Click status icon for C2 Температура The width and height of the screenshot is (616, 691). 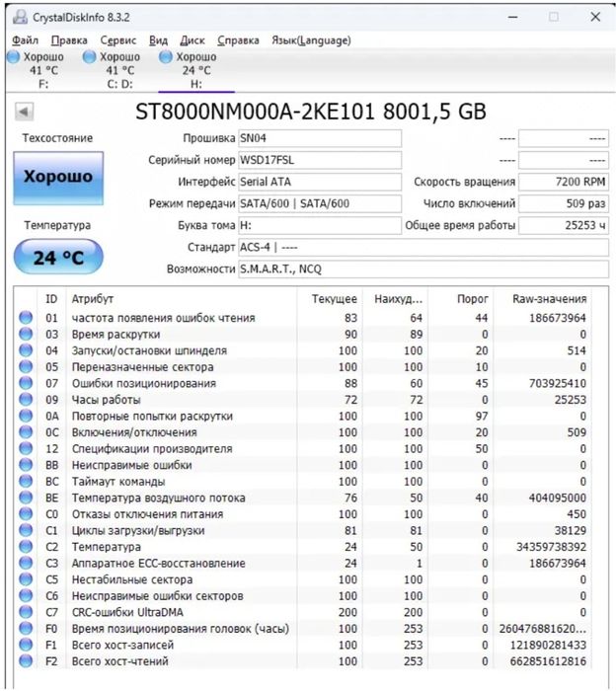coord(26,547)
